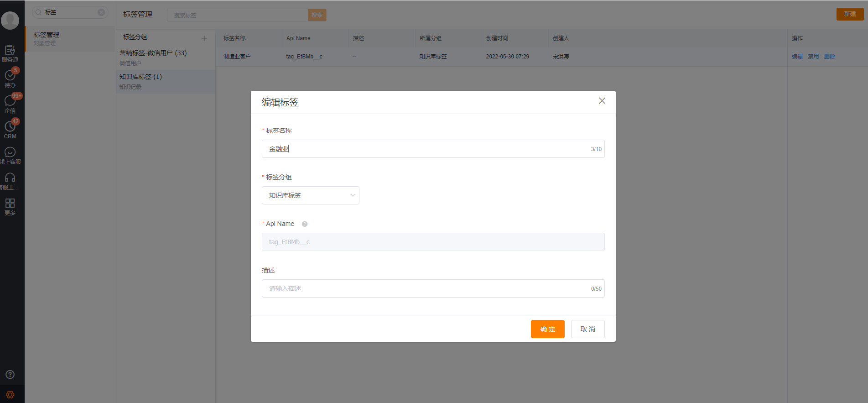This screenshot has height=403, width=868.
Task: Click 编辑 link for 制造业客户 row
Action: pyautogui.click(x=797, y=57)
